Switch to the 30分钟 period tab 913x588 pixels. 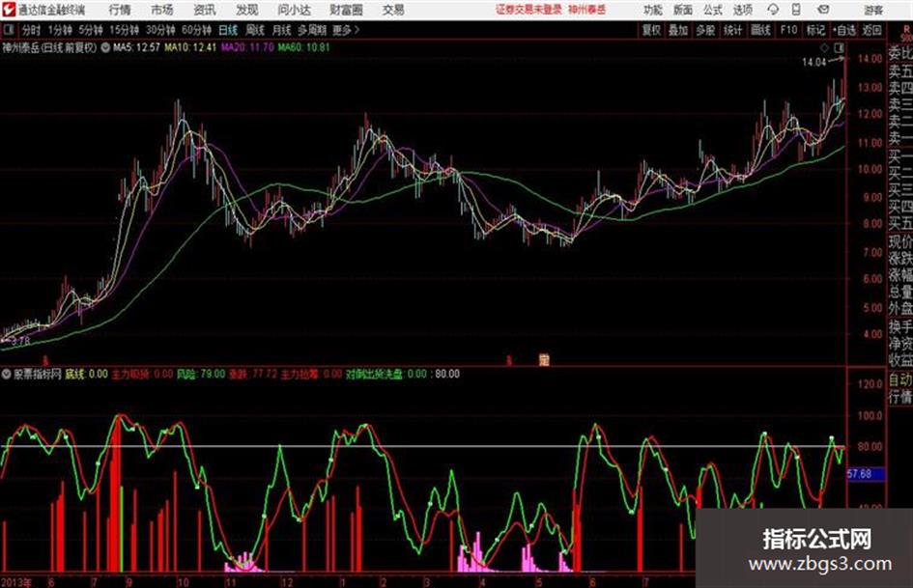(x=160, y=30)
